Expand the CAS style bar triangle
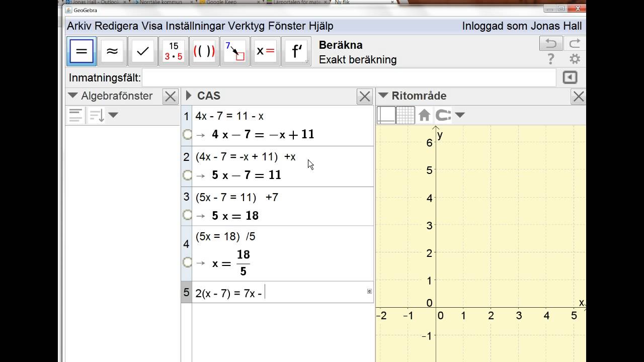 tap(189, 96)
